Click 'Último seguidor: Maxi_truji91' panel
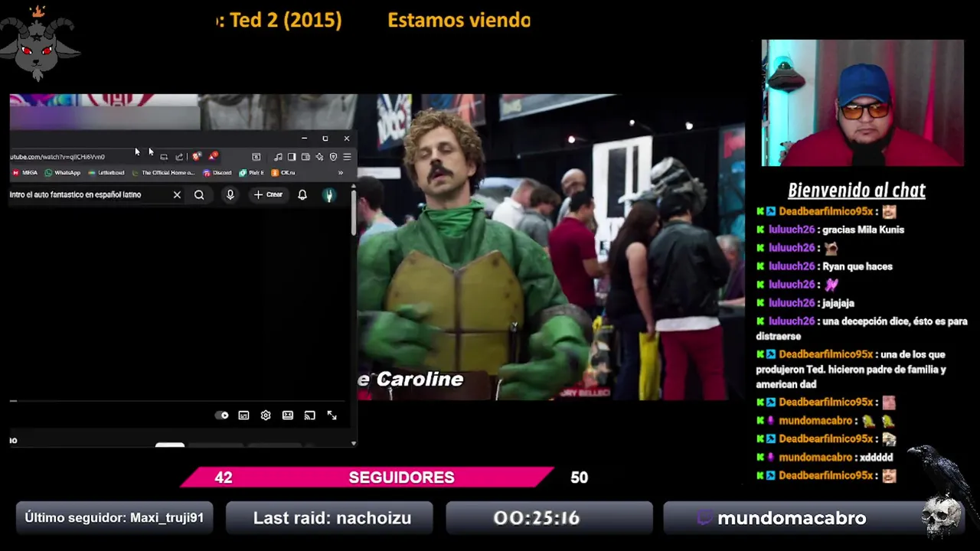 114,518
